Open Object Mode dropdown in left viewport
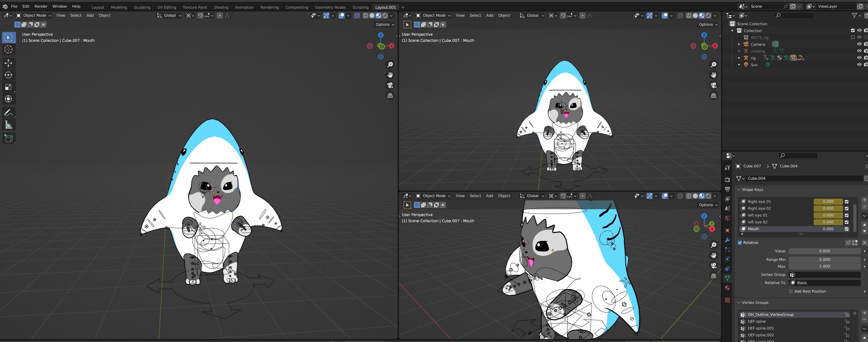 tap(34, 16)
